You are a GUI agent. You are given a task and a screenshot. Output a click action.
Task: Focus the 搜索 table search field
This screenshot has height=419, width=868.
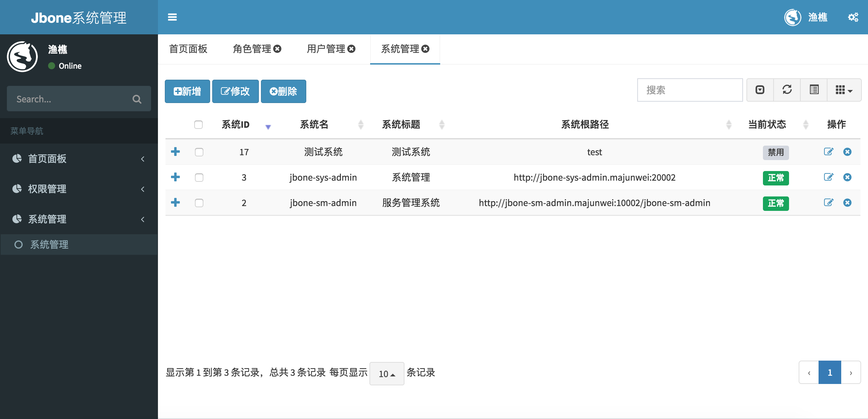pyautogui.click(x=689, y=90)
